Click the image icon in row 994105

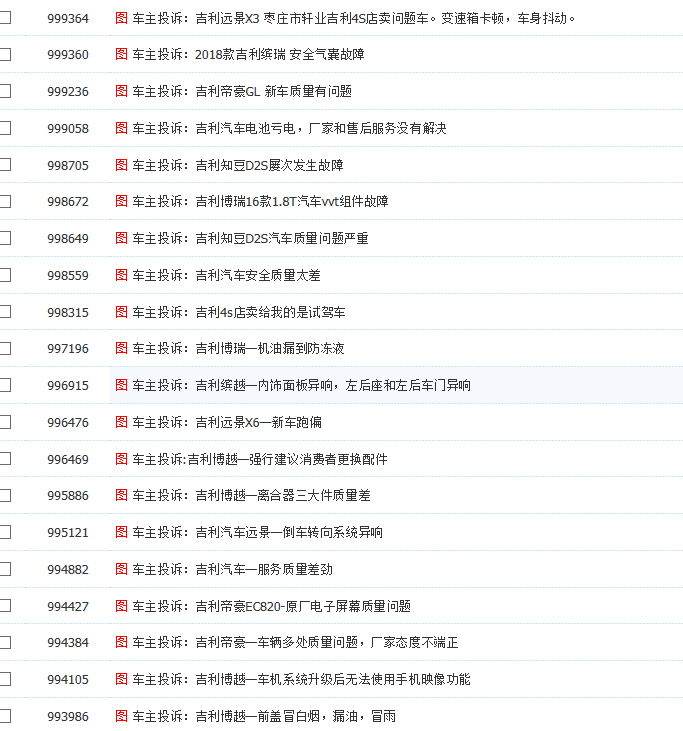tap(121, 678)
